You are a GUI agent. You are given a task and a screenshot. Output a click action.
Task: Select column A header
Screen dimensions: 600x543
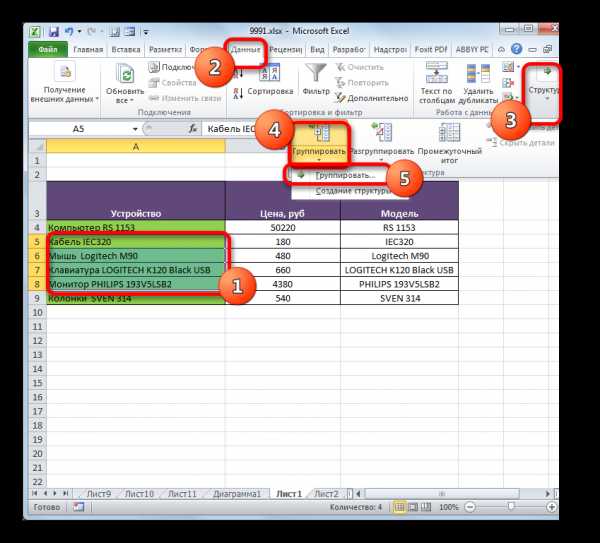(x=136, y=147)
